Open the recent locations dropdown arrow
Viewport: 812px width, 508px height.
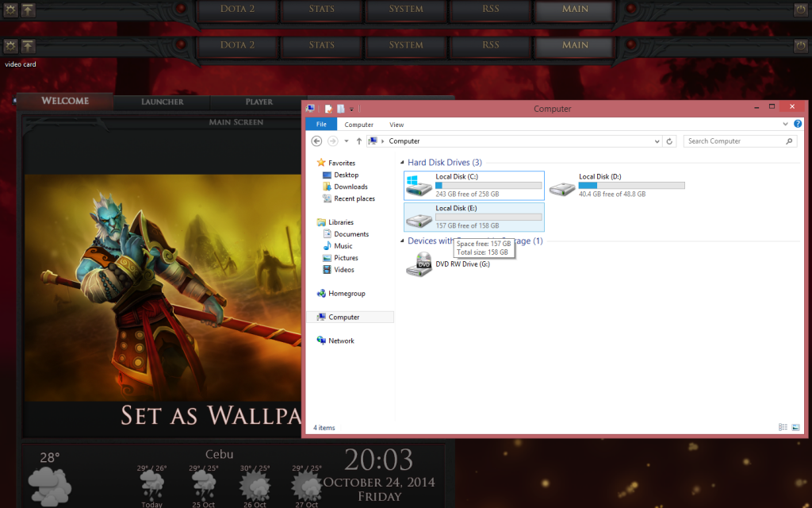coord(347,141)
